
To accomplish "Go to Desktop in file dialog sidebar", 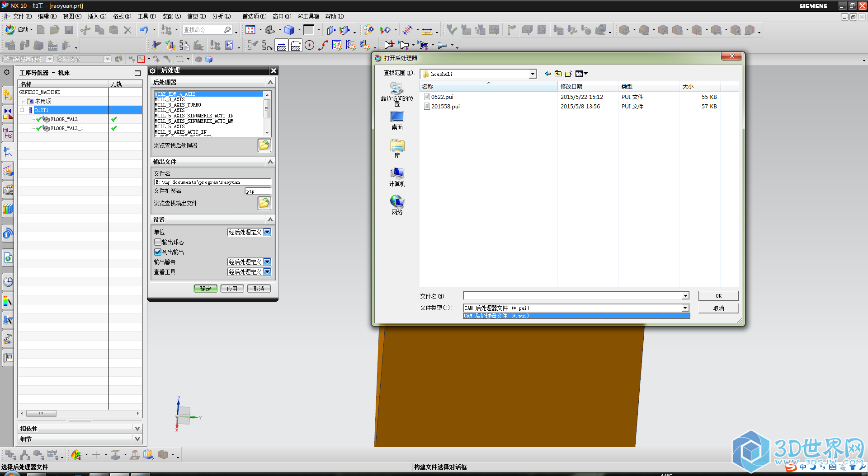I will click(397, 121).
